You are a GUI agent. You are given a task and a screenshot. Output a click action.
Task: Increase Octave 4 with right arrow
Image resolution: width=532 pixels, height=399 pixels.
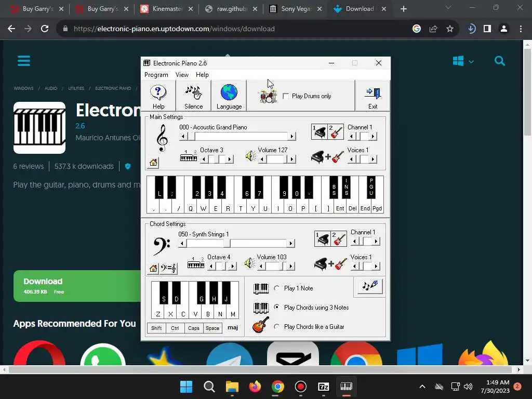[x=232, y=267]
